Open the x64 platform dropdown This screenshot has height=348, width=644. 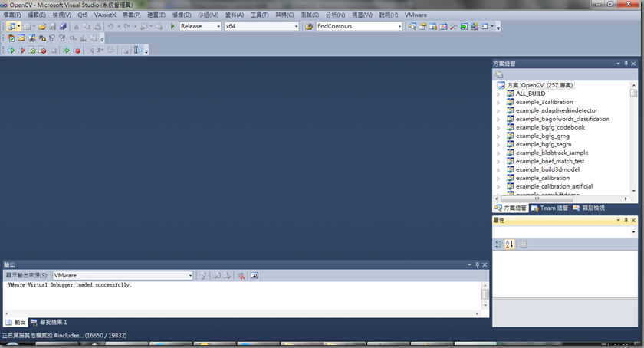point(296,26)
